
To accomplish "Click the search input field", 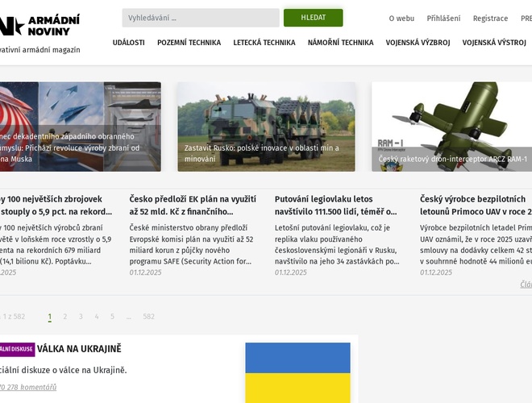I will click(x=200, y=18).
